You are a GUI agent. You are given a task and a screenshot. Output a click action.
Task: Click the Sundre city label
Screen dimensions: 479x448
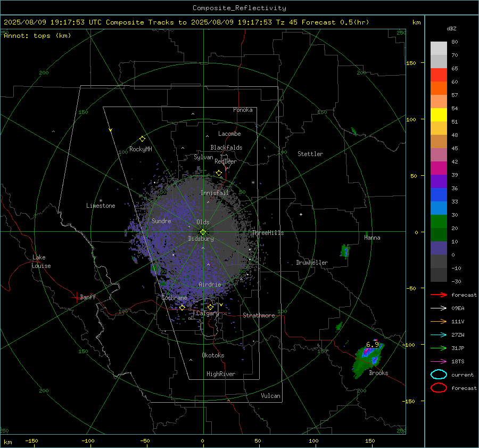tap(161, 221)
